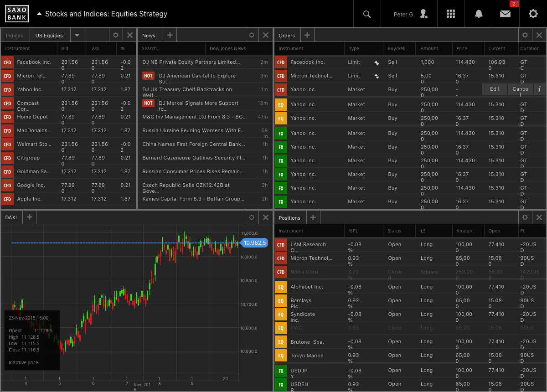Open the mail inbox with 2 unread
547x392 pixels.
coord(505,14)
